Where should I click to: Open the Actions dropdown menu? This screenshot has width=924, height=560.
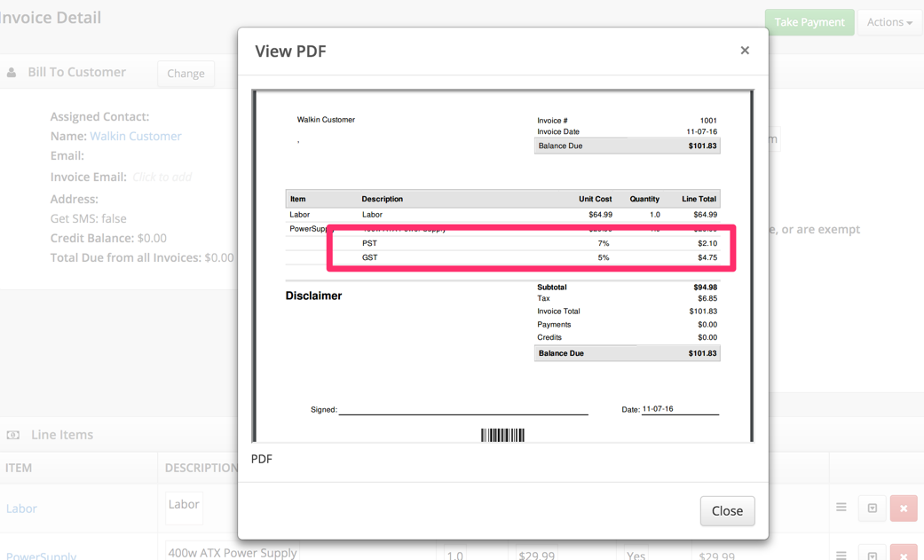point(889,22)
